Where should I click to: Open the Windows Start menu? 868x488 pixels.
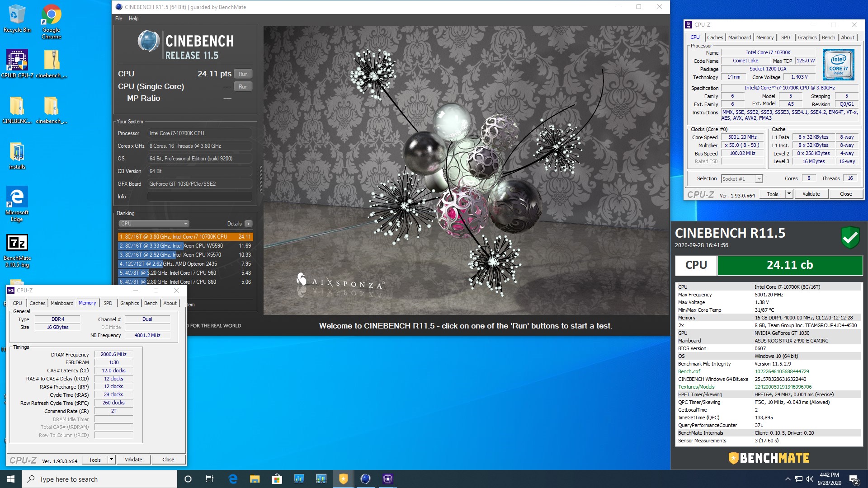11,479
